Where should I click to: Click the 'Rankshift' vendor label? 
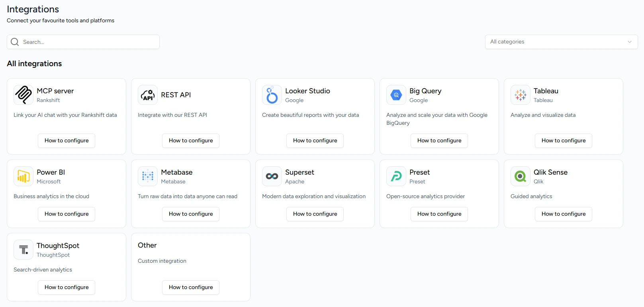48,100
